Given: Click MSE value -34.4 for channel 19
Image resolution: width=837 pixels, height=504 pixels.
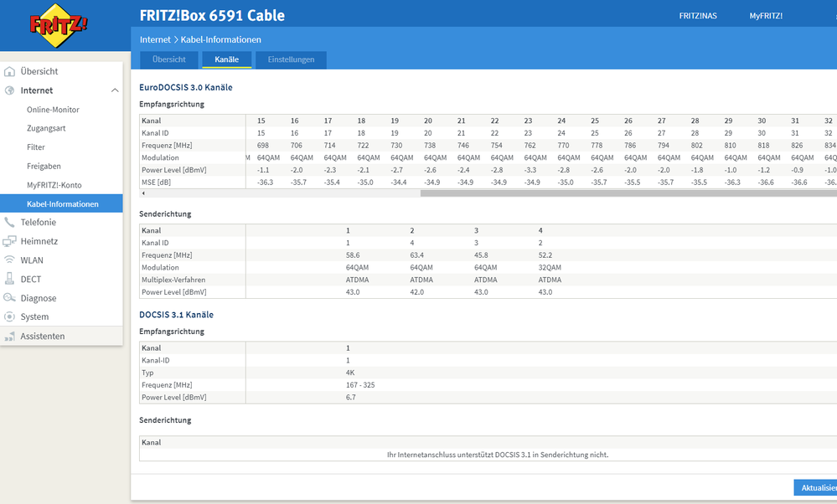Looking at the screenshot, I should (398, 183).
